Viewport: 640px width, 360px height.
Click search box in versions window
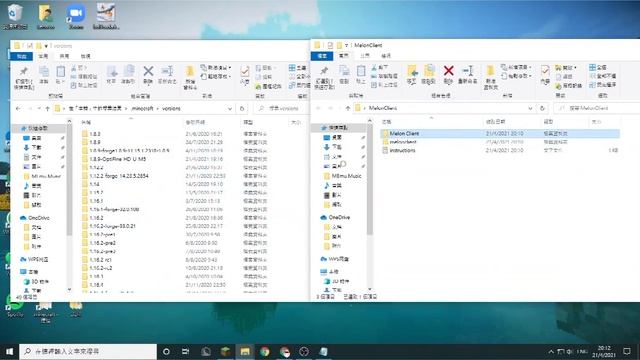click(282, 109)
